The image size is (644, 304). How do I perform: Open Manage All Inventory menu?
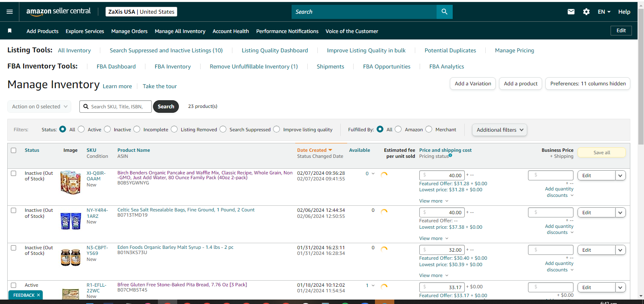point(180,31)
